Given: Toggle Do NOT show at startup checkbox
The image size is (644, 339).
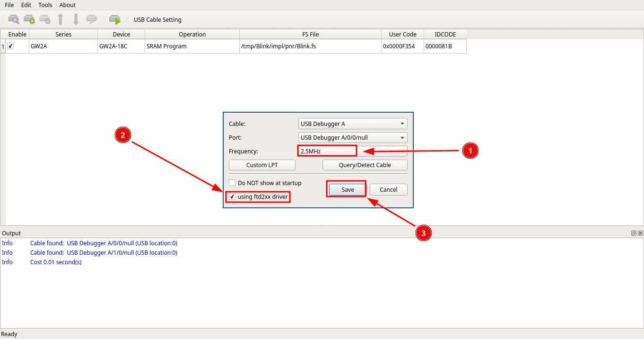Looking at the screenshot, I should [232, 183].
